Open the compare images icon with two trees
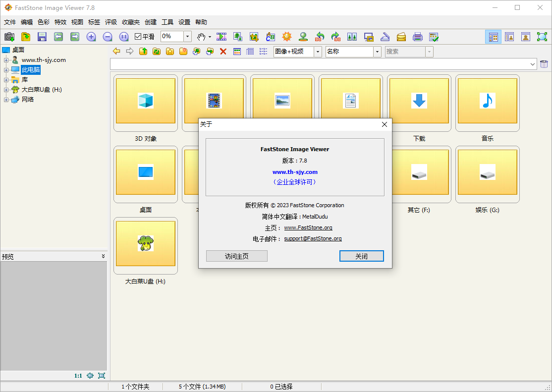 (352, 37)
